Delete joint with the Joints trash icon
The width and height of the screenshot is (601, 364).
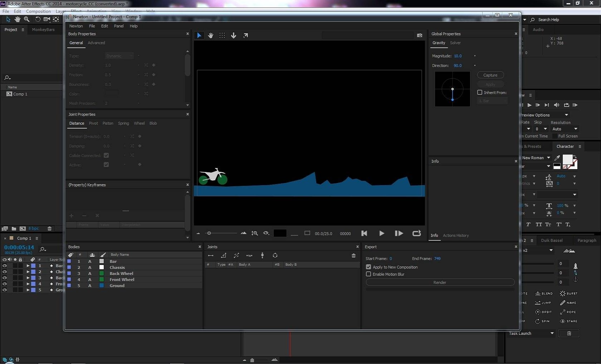click(x=353, y=255)
